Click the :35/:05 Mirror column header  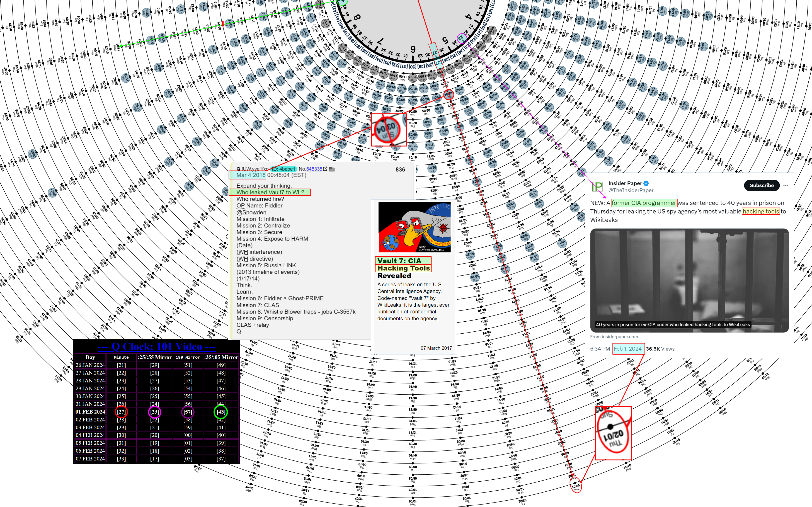pyautogui.click(x=221, y=357)
